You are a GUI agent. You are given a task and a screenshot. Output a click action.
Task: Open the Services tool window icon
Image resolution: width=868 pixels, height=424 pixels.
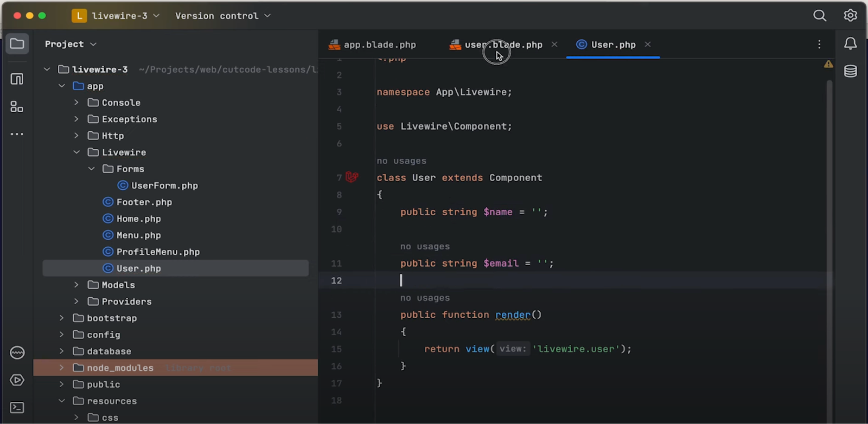[x=17, y=353]
